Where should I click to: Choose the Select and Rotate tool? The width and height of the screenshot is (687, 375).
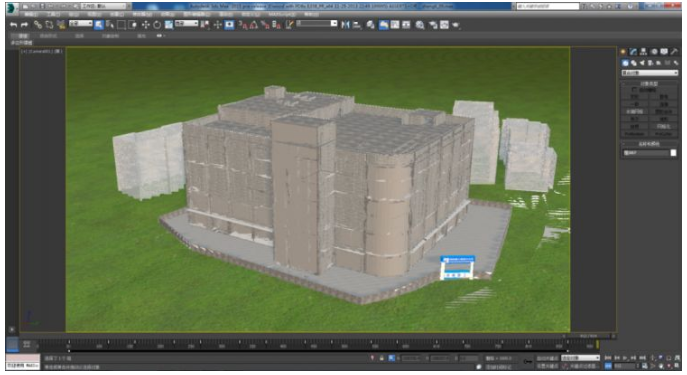(157, 25)
